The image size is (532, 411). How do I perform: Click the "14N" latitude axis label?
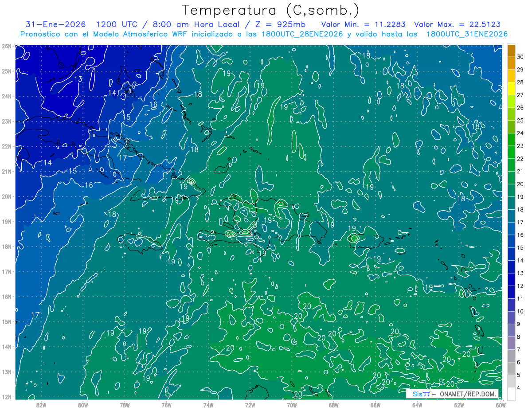[x=6, y=347]
